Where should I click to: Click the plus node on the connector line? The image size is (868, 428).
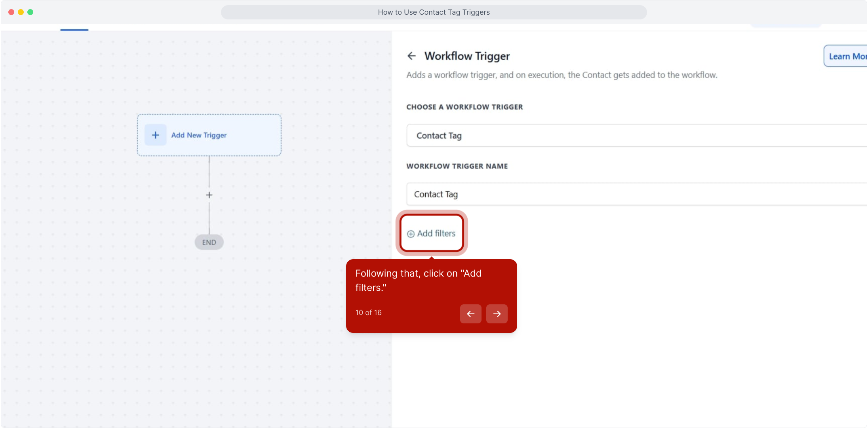[x=209, y=195]
